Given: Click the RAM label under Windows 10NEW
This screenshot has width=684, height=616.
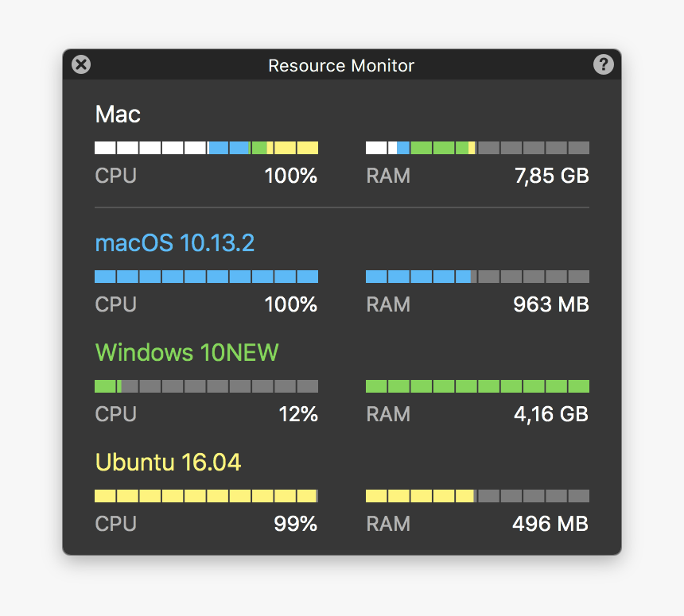Looking at the screenshot, I should 388,414.
